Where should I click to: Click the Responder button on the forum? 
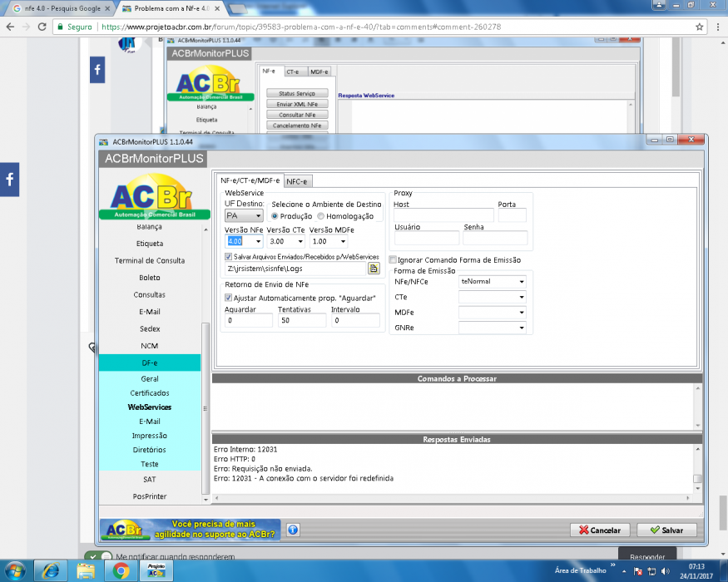[x=647, y=555]
